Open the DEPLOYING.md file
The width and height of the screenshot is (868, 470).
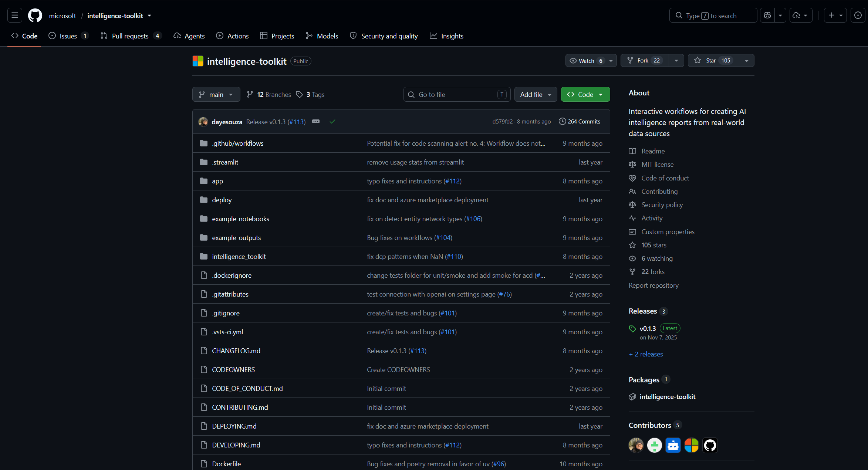pos(234,426)
